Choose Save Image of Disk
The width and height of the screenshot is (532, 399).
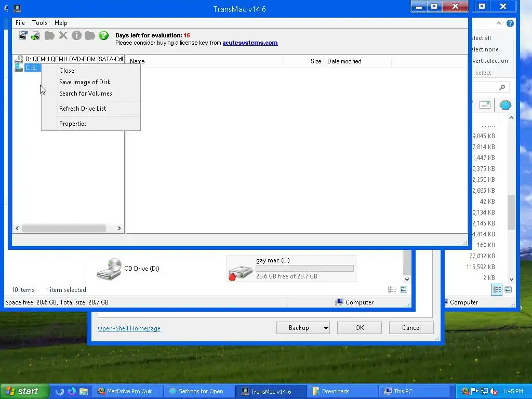(x=90, y=82)
